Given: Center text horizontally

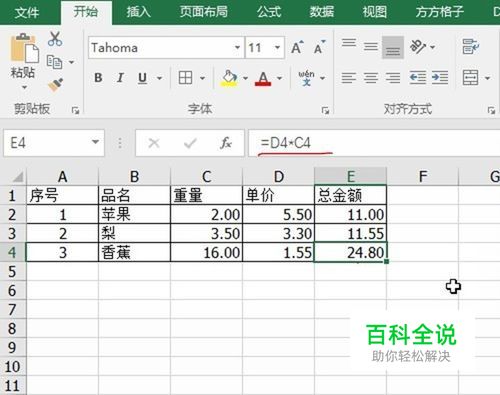Looking at the screenshot, I should coord(371,78).
